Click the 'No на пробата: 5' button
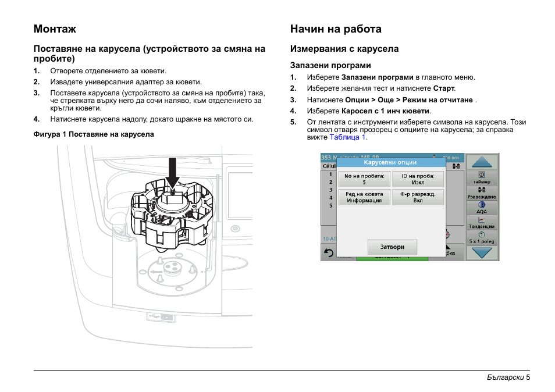The height and width of the screenshot is (392, 555). [364, 179]
